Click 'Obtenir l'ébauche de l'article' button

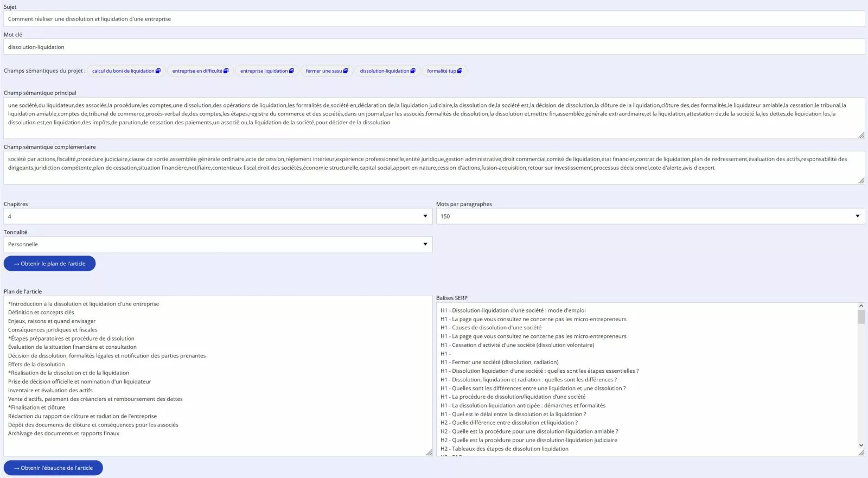click(x=53, y=468)
